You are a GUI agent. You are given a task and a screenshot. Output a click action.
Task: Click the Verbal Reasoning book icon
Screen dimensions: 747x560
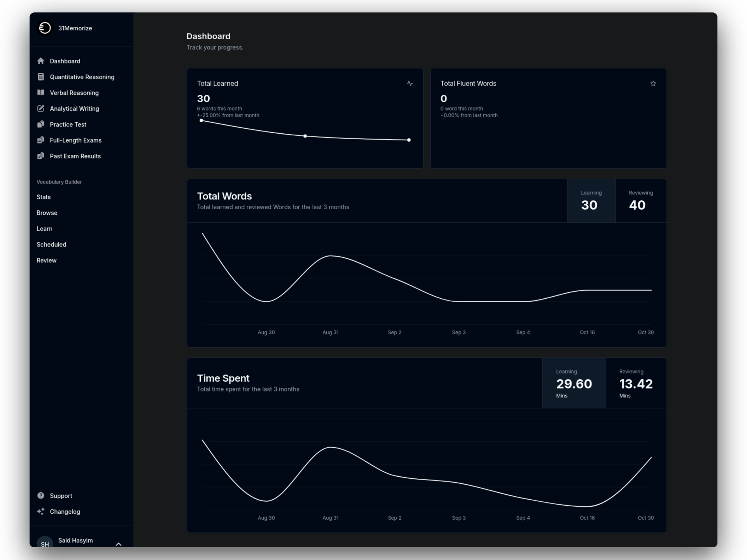pyautogui.click(x=41, y=93)
